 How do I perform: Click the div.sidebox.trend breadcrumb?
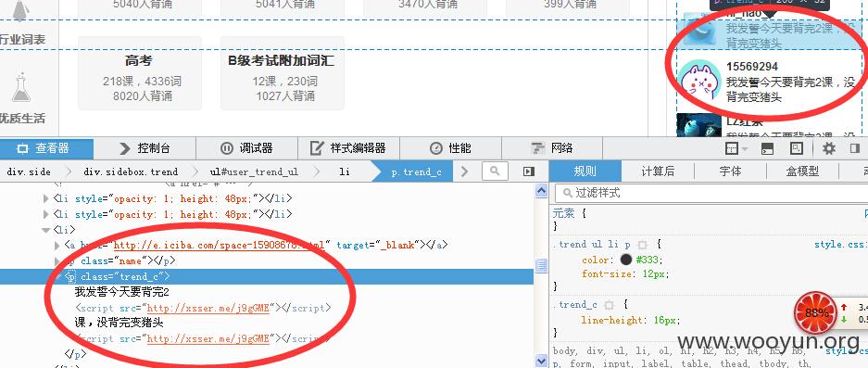click(131, 171)
